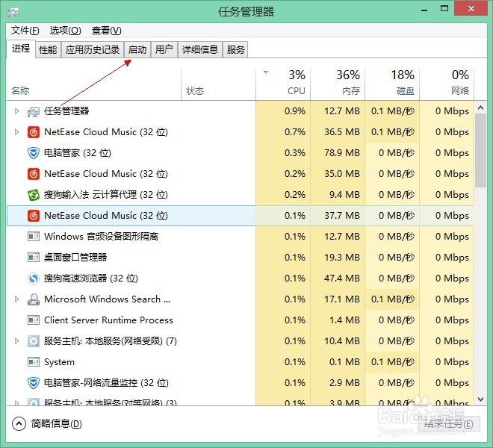Click the NetEase Cloud Music icon at 35.0 MB
The image size is (493, 448).
click(x=34, y=174)
